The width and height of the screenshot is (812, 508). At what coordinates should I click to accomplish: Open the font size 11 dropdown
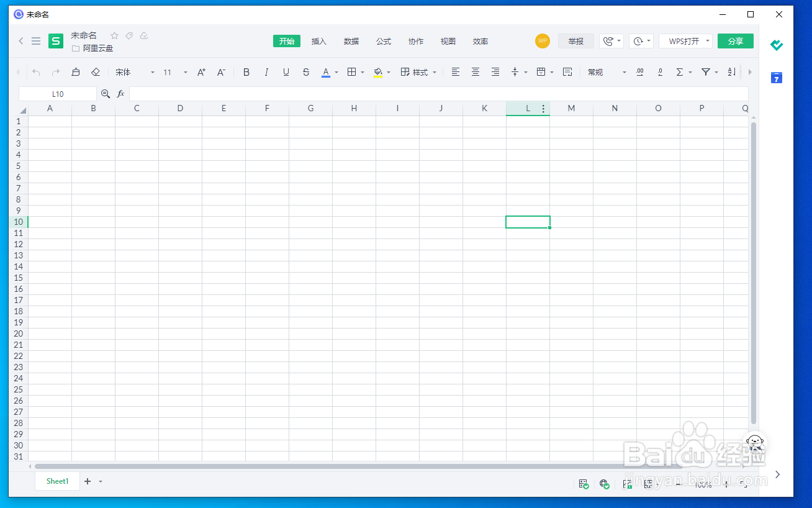pos(175,72)
